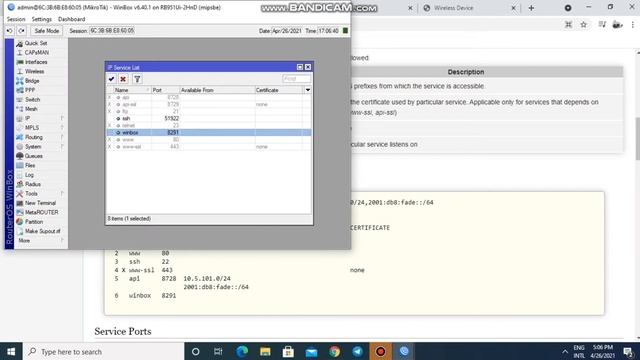
Task: Open the browser three-dot menu
Action: click(x=633, y=25)
